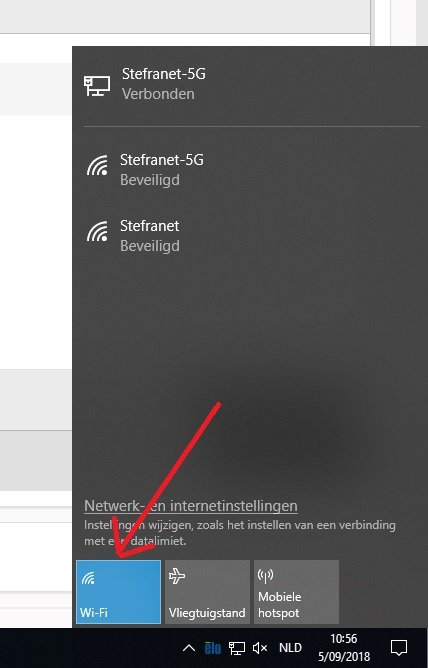Toggle the Wi-Fi quick action tile
Viewport: 428px width, 668px height.
[118, 592]
